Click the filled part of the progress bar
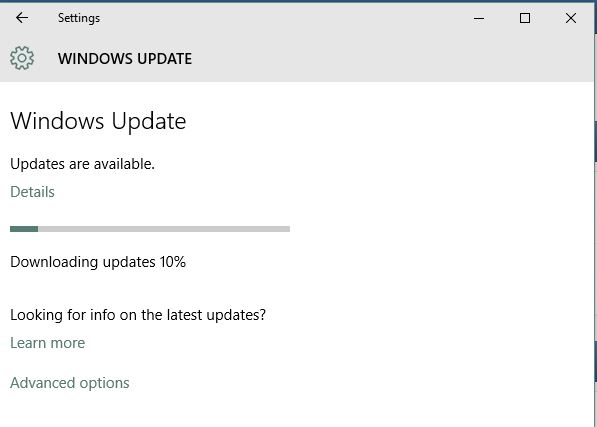 click(24, 229)
